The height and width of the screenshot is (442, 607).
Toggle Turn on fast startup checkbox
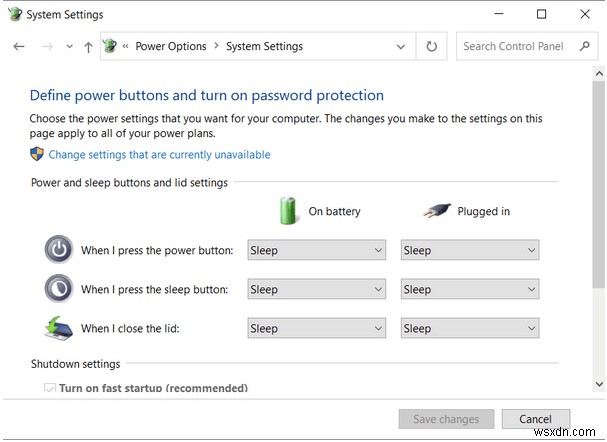tap(50, 388)
